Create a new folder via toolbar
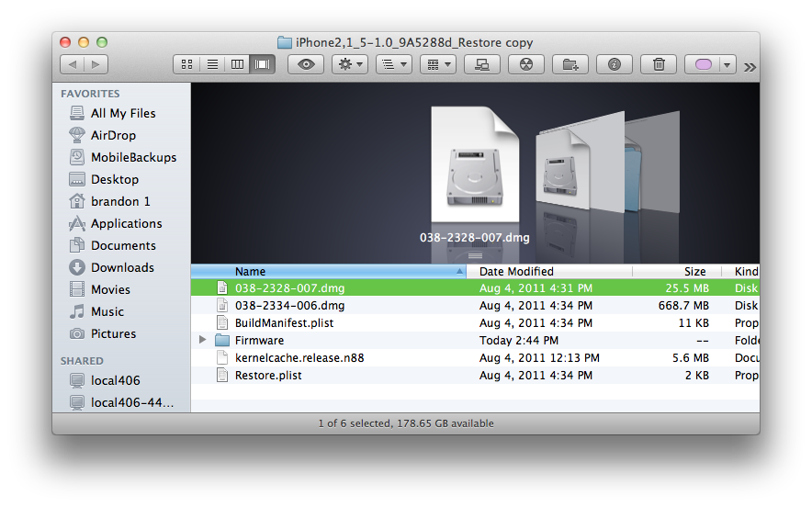This screenshot has height=507, width=812. [x=570, y=64]
